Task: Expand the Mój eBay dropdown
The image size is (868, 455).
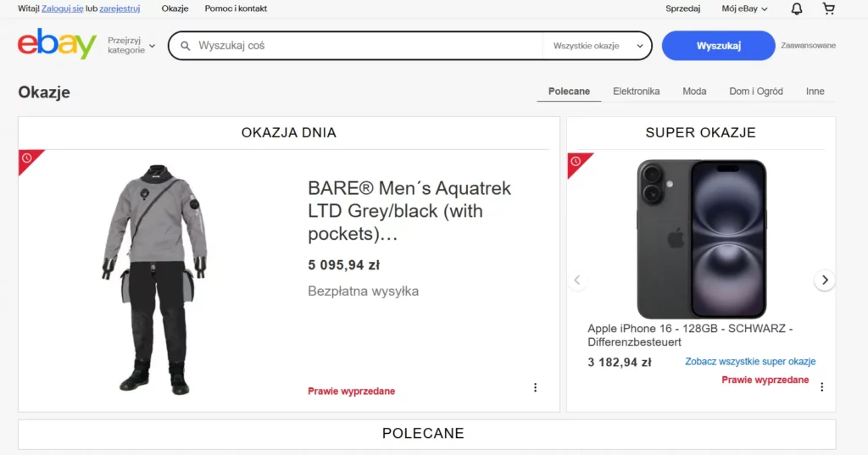Action: pyautogui.click(x=744, y=8)
